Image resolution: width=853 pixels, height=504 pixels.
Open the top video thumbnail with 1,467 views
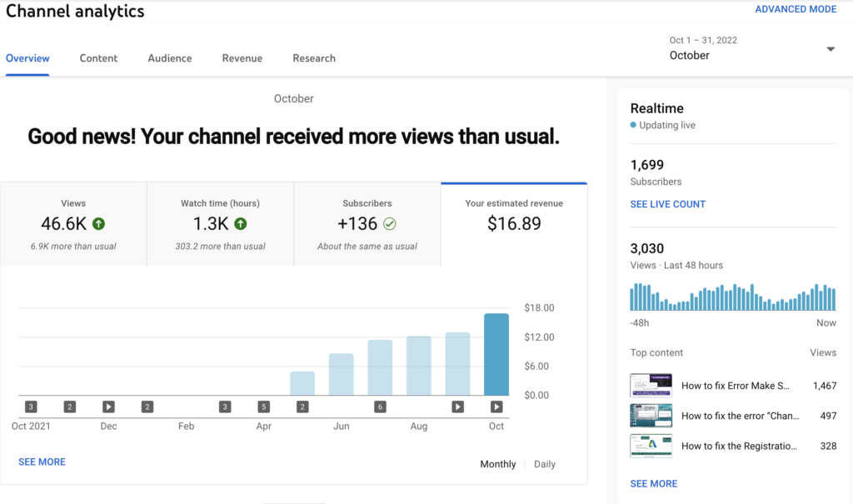(x=651, y=386)
